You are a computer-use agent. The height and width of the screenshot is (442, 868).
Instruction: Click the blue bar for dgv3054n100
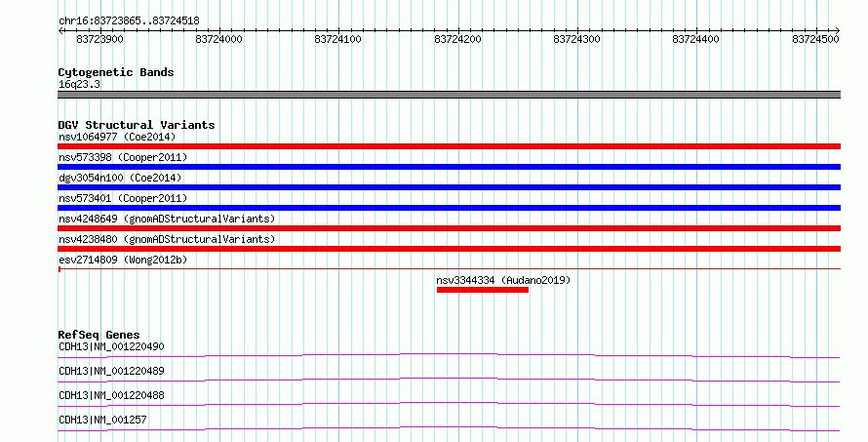(449, 187)
